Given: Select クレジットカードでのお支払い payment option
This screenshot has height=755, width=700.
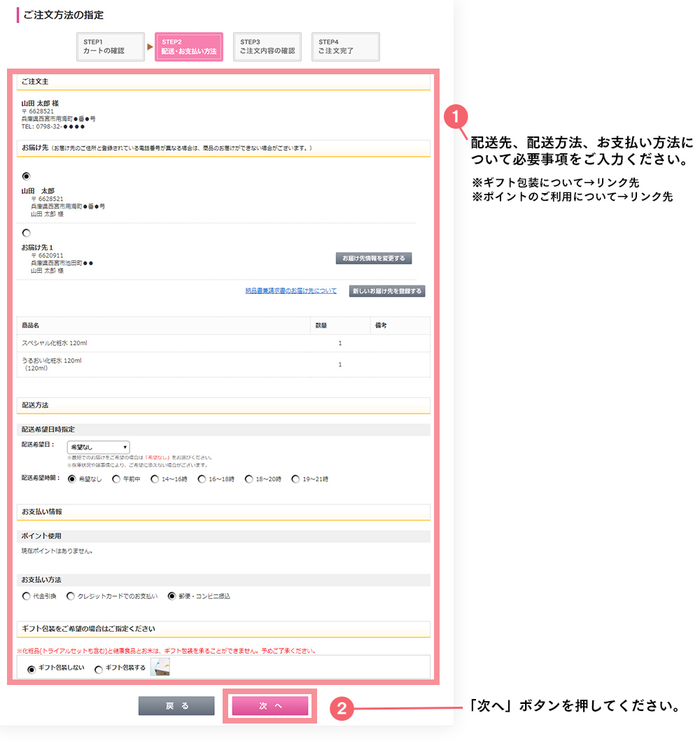Looking at the screenshot, I should (x=71, y=596).
